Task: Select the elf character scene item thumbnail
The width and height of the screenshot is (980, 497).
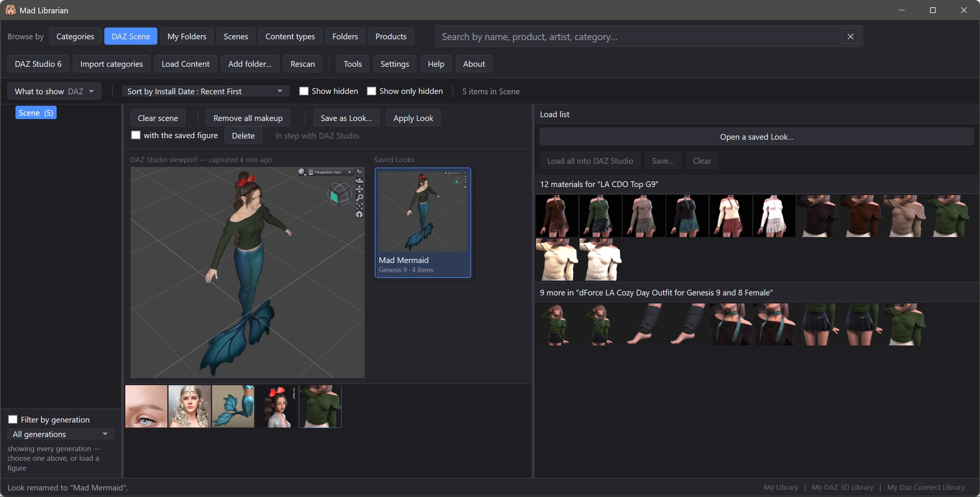Action: (x=190, y=406)
